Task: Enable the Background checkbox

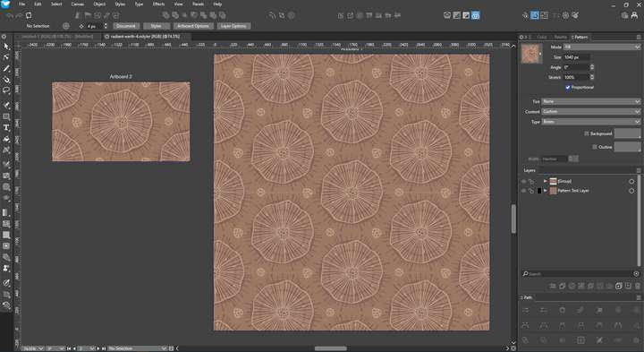Action: [x=587, y=133]
